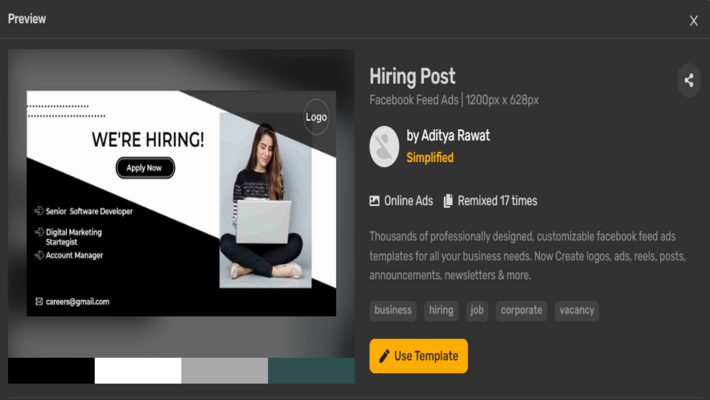Click the 'Preview' header label
710x400 pixels.
(x=27, y=19)
